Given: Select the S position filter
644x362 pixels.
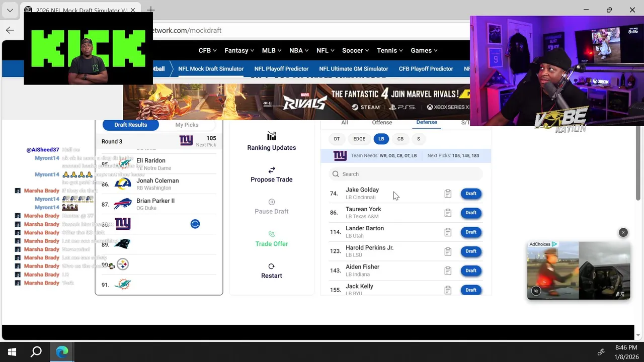Looking at the screenshot, I should [418, 139].
